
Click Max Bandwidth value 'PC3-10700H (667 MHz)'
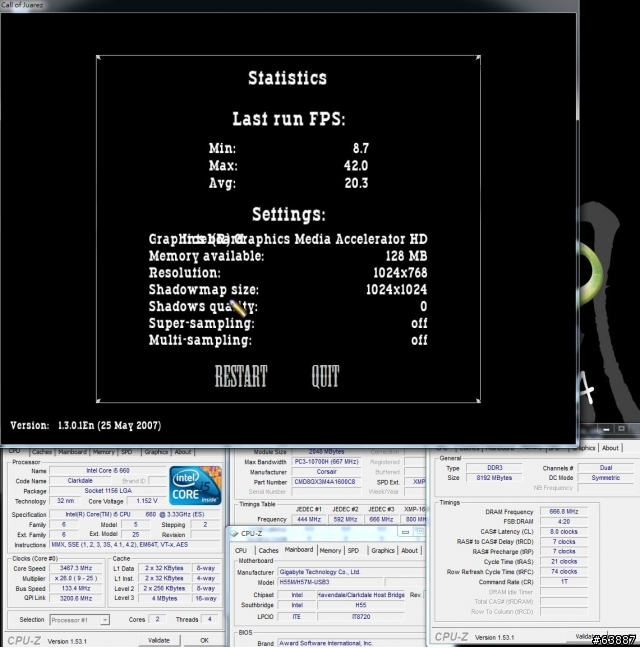[326, 462]
